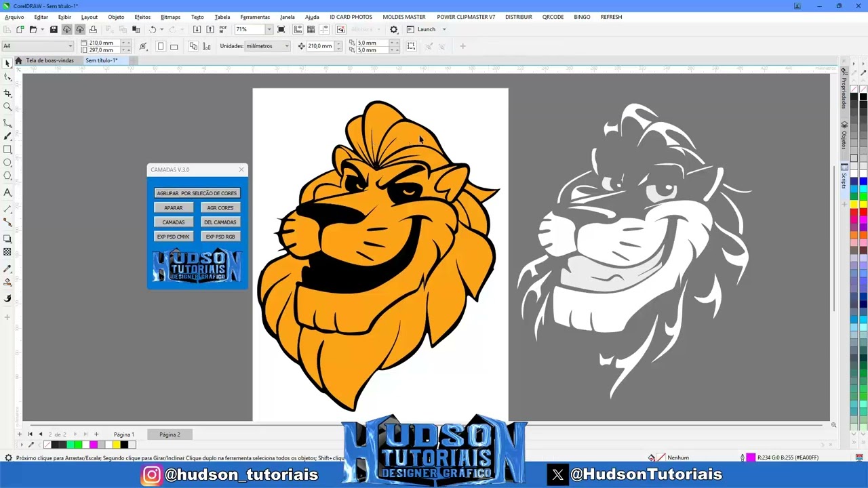Click the EXP PSD CMYK button
This screenshot has height=488, width=868.
tap(173, 237)
